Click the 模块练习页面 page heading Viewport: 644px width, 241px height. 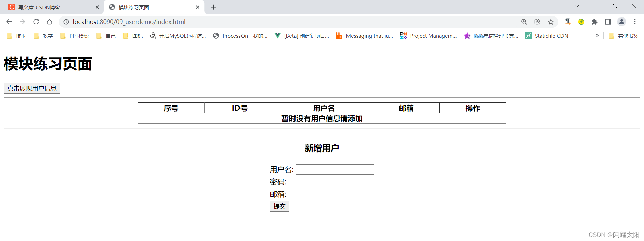click(48, 64)
